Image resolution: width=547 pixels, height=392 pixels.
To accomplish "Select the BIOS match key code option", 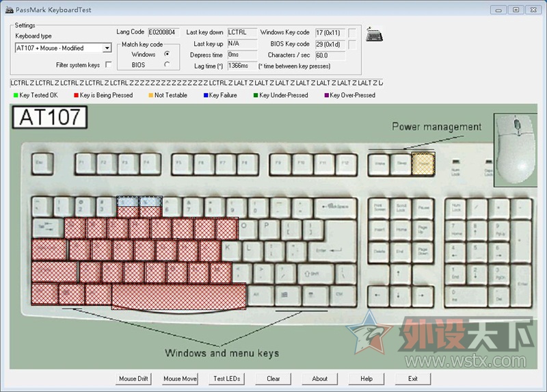I will coord(167,64).
